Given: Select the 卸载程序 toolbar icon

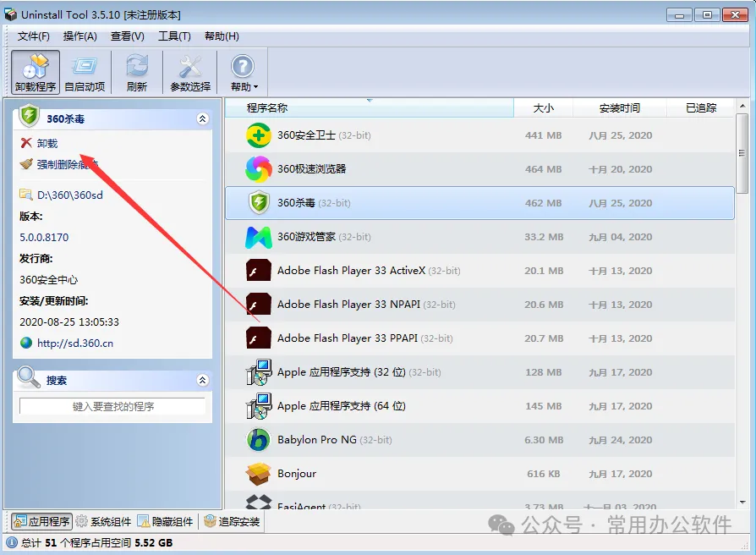Looking at the screenshot, I should tap(36, 72).
